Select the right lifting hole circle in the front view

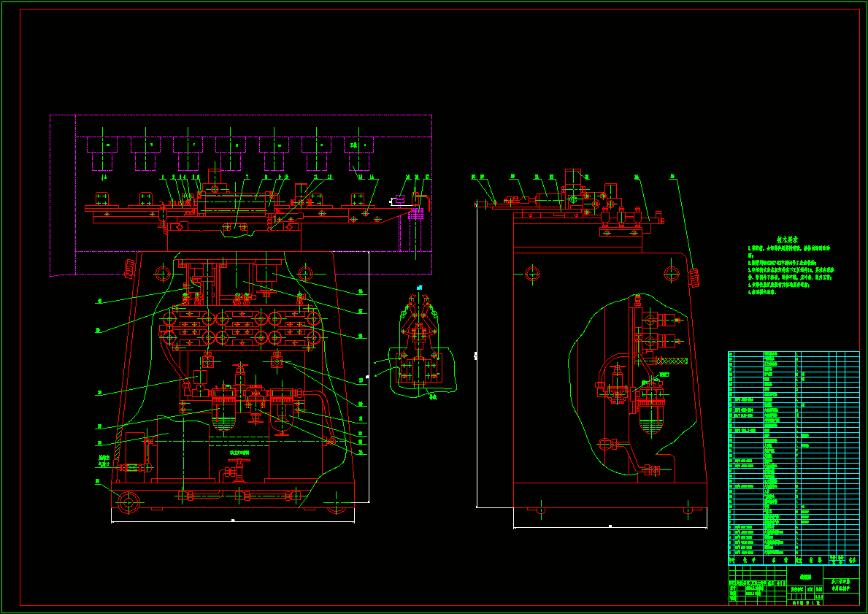(x=305, y=274)
